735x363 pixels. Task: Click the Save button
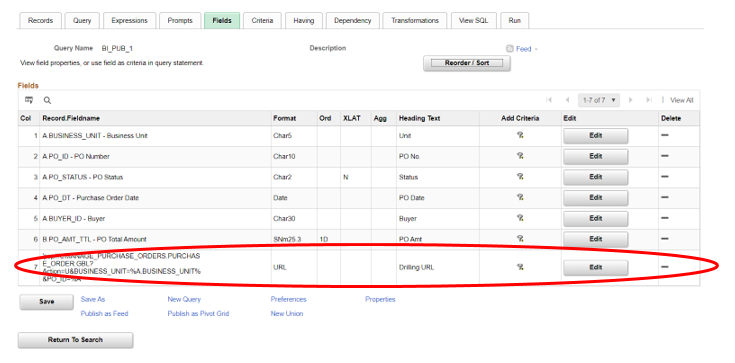[46, 302]
